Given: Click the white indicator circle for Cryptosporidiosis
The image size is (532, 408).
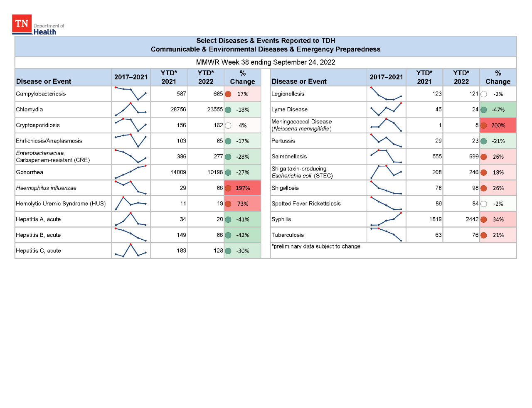Looking at the screenshot, I should (228, 125).
